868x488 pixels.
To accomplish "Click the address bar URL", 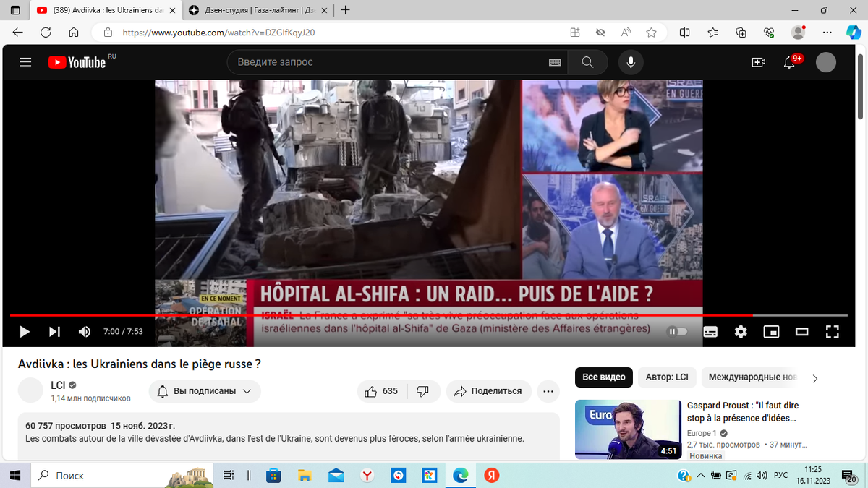I will click(x=218, y=33).
